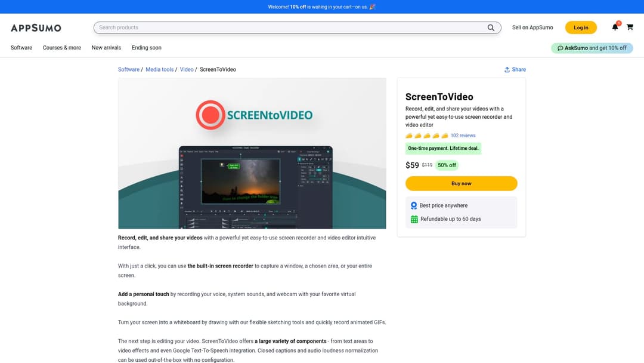Click AskSumo and get 10% off
This screenshot has width=644, height=363.
(x=592, y=48)
